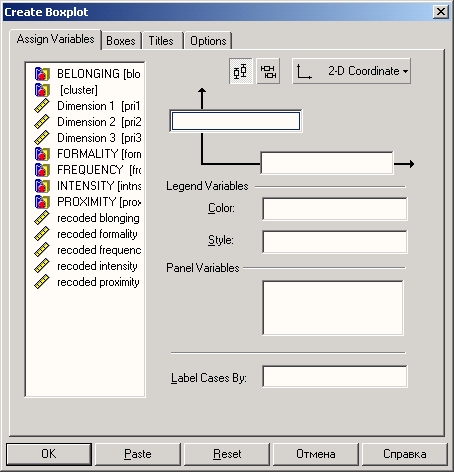
Task: Click the recoded proximity ruler icon
Action: (x=42, y=282)
